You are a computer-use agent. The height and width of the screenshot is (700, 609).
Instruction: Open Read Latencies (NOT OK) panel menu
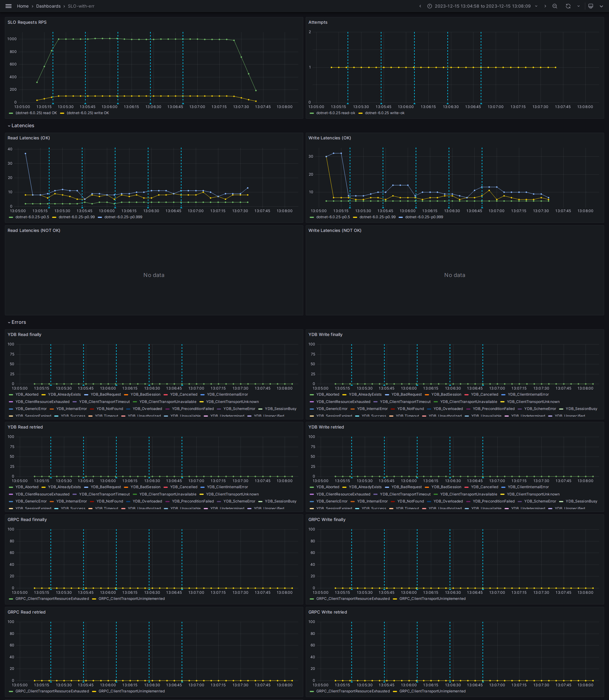coord(34,231)
